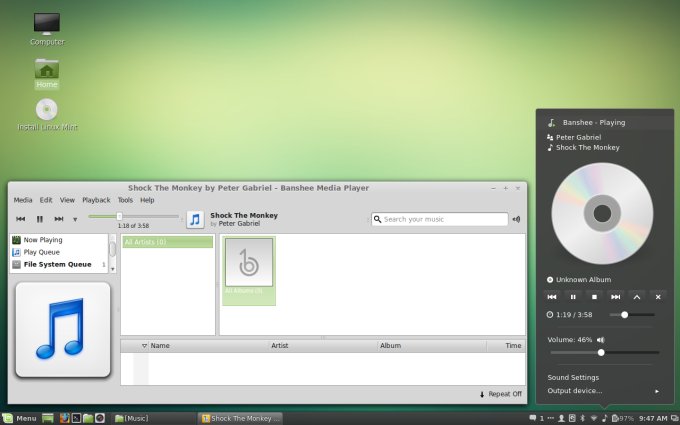
Task: Click the blue note cover icon beside track title
Action: coord(195,219)
